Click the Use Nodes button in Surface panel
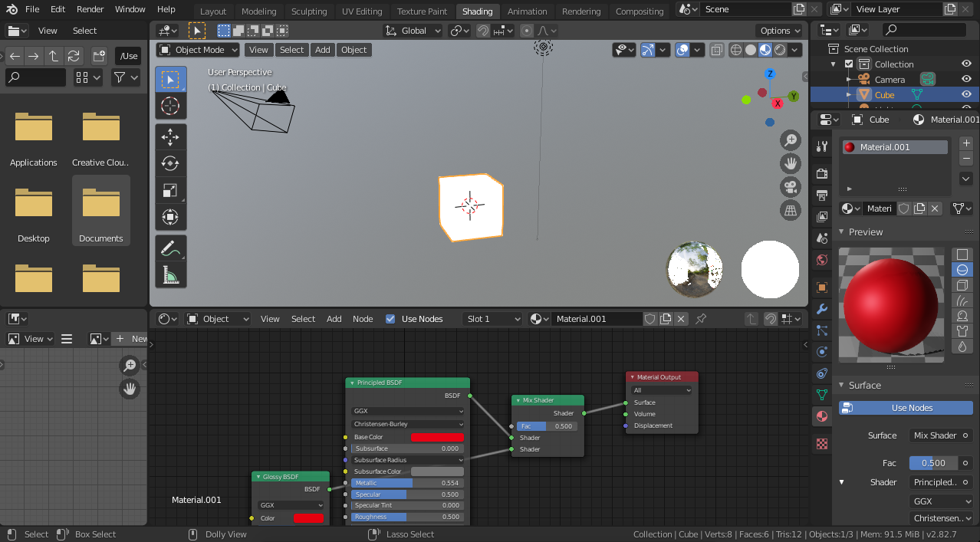The height and width of the screenshot is (542, 980). pos(906,408)
